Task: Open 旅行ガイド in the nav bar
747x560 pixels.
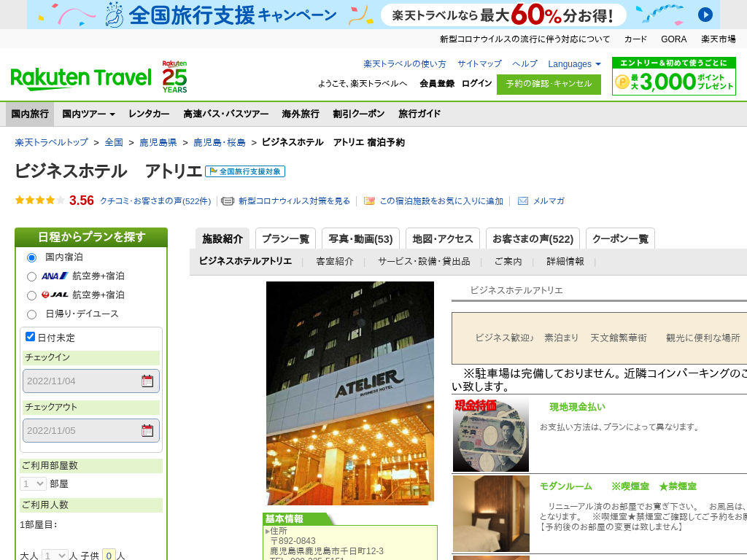Action: pyautogui.click(x=419, y=114)
